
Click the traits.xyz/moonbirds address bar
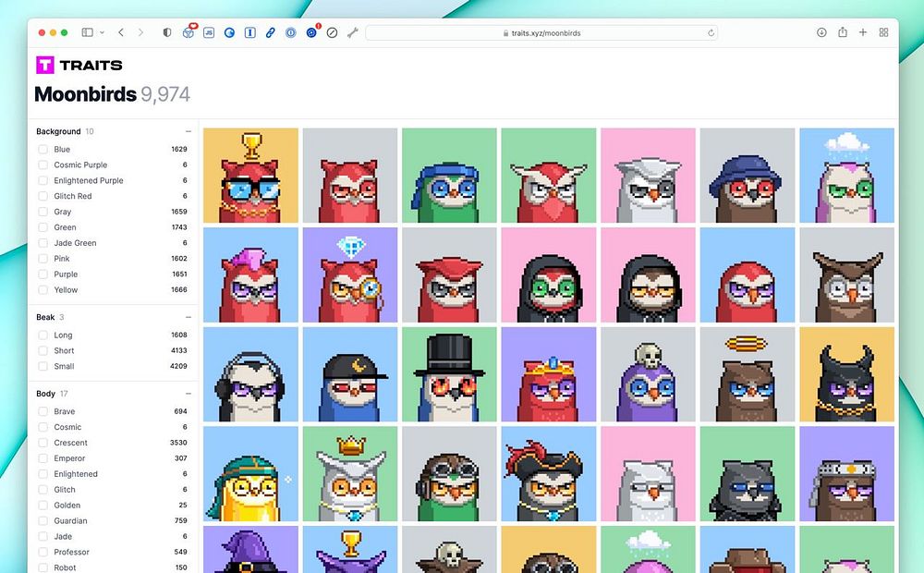click(x=542, y=32)
